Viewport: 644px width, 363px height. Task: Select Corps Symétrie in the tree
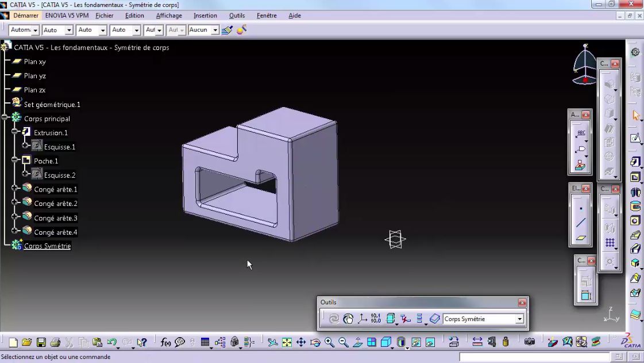click(47, 246)
